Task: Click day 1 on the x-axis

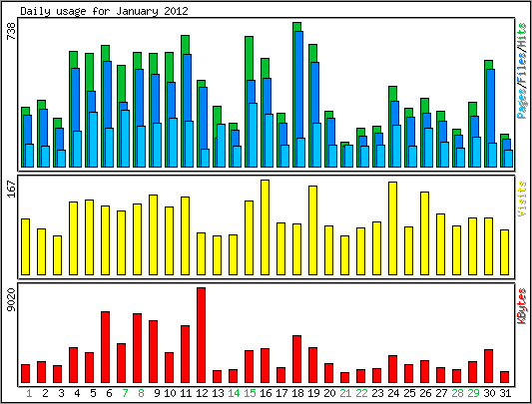Action: click(29, 393)
